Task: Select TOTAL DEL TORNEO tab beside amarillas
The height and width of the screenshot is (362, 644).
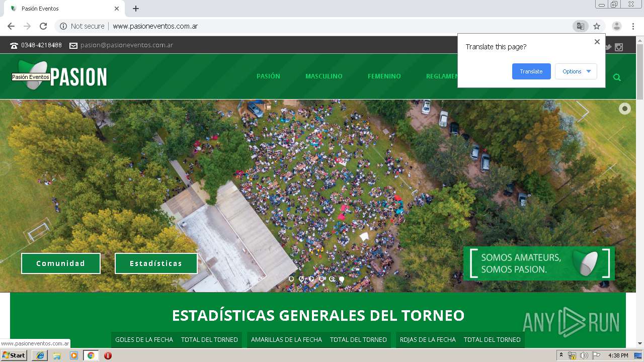Action: point(358,340)
